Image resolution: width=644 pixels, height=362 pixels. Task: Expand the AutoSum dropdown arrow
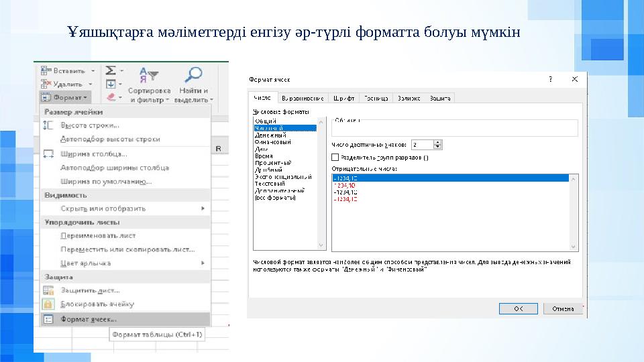coord(121,71)
